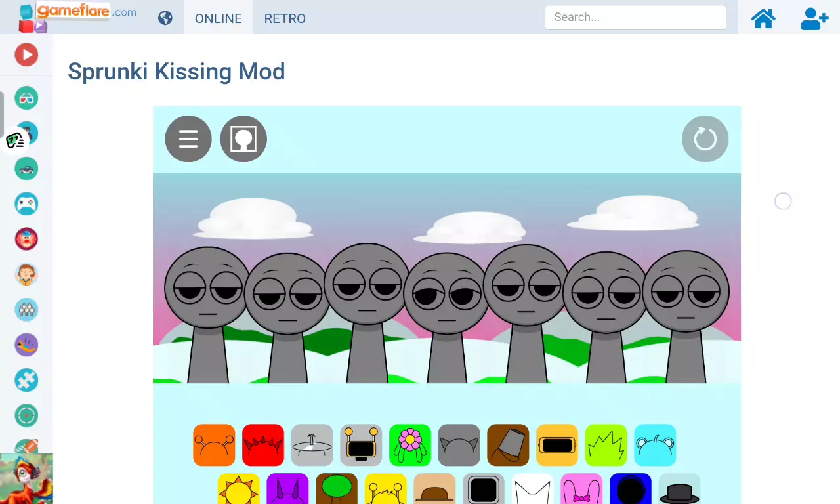Choose the white cat-ears character icon
840x504 pixels.
pos(533,489)
